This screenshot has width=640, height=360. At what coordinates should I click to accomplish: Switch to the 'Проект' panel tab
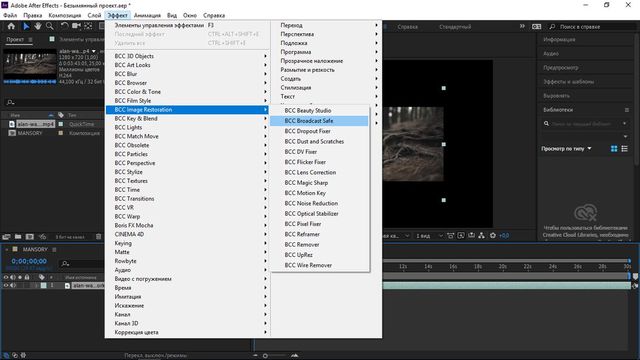click(x=15, y=40)
